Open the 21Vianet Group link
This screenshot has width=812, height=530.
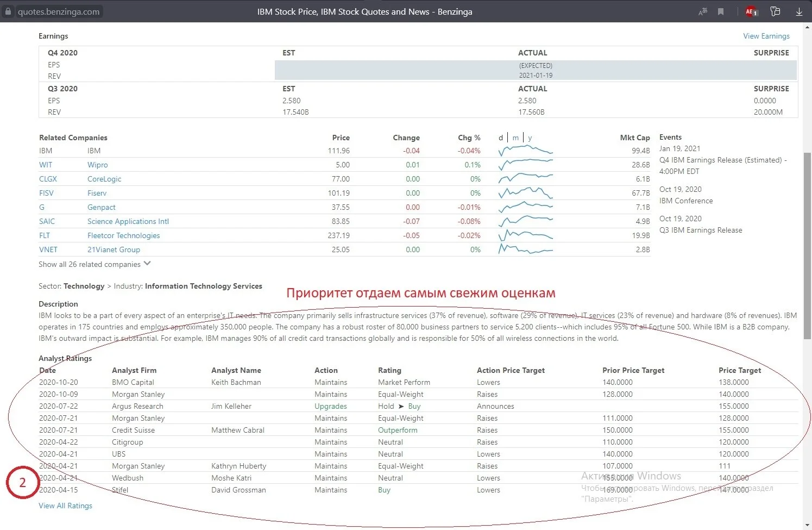pos(114,250)
